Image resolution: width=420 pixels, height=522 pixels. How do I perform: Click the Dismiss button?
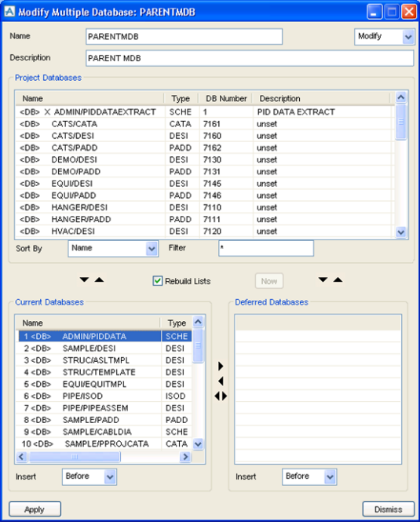tap(389, 509)
